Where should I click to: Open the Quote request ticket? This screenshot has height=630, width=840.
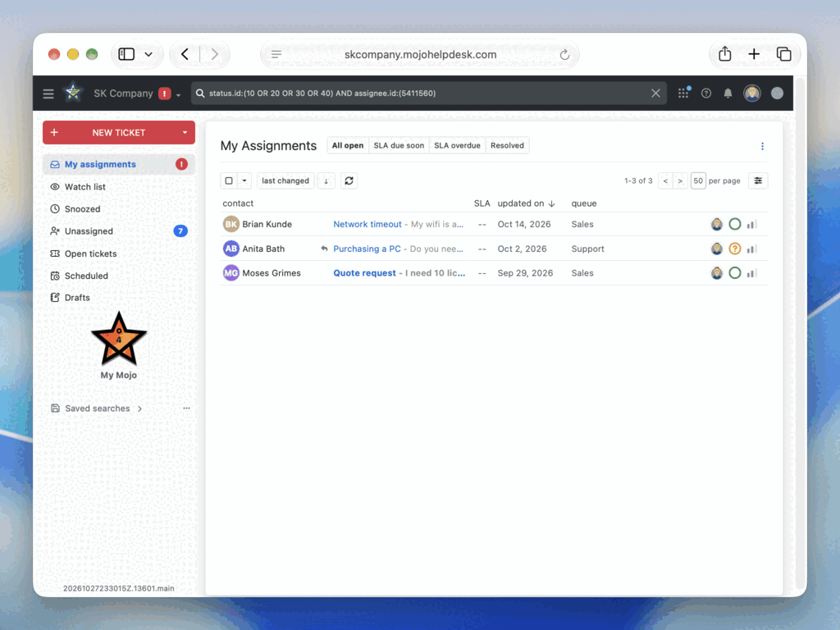[365, 273]
